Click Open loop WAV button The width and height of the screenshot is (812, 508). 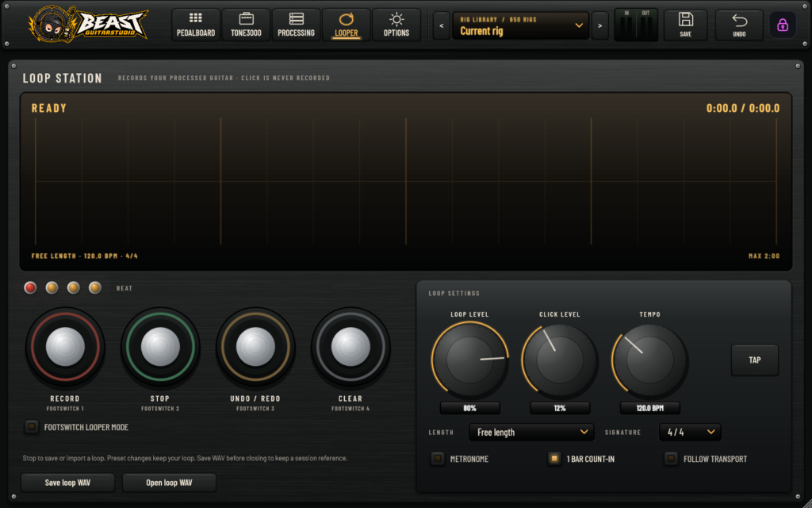point(170,483)
